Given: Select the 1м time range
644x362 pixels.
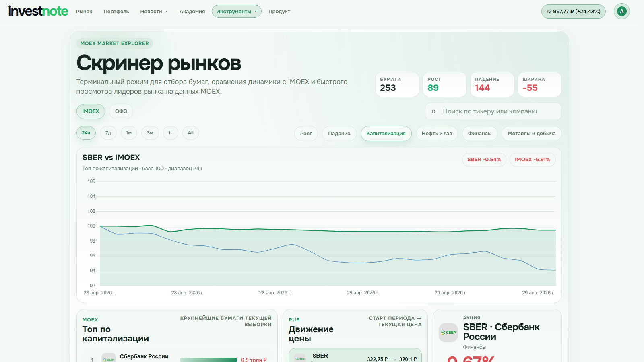Looking at the screenshot, I should [x=129, y=133].
